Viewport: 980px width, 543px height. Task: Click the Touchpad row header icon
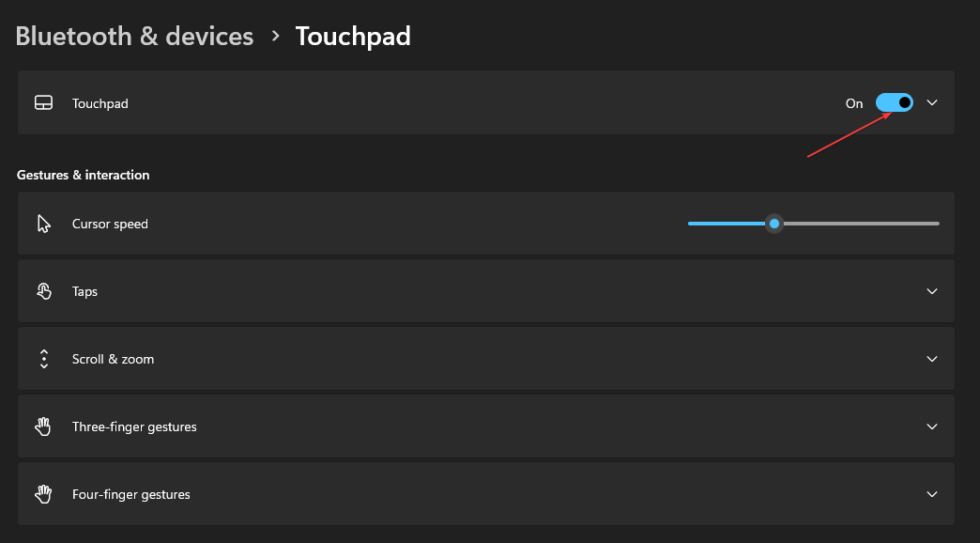tap(43, 102)
